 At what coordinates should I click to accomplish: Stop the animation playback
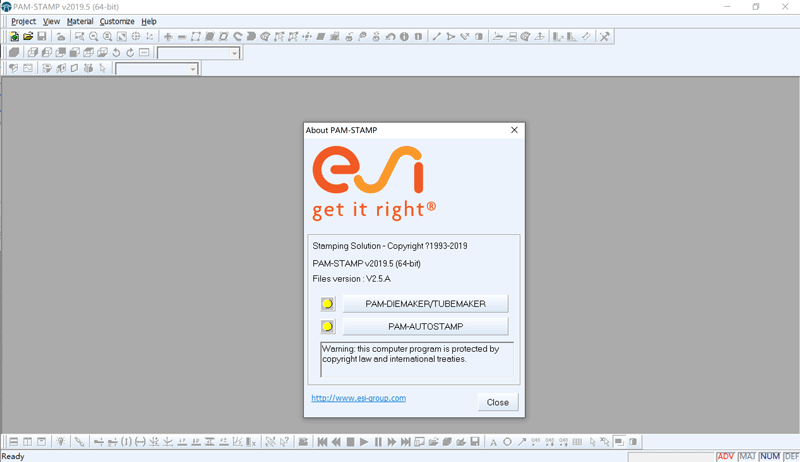click(350, 442)
